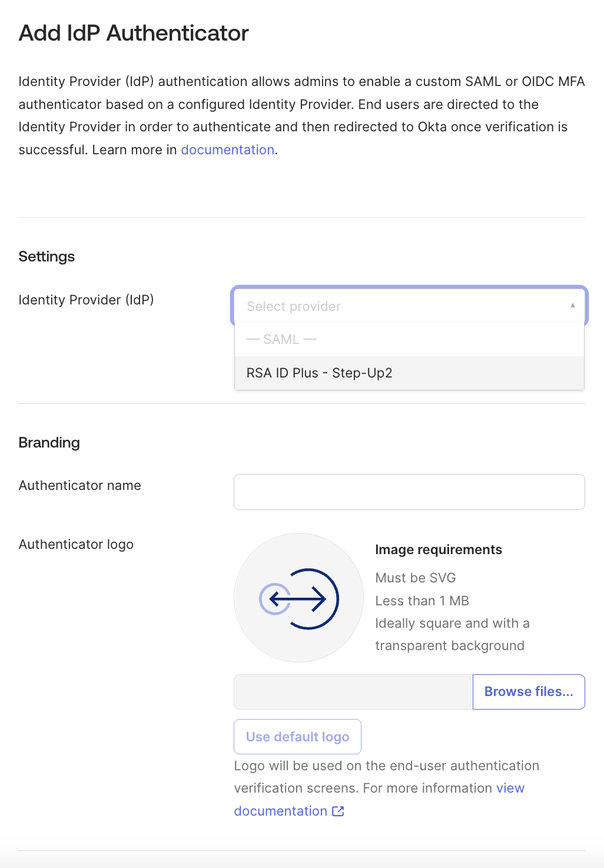Click the Less than 1 MB text
This screenshot has width=604, height=868.
click(x=422, y=601)
